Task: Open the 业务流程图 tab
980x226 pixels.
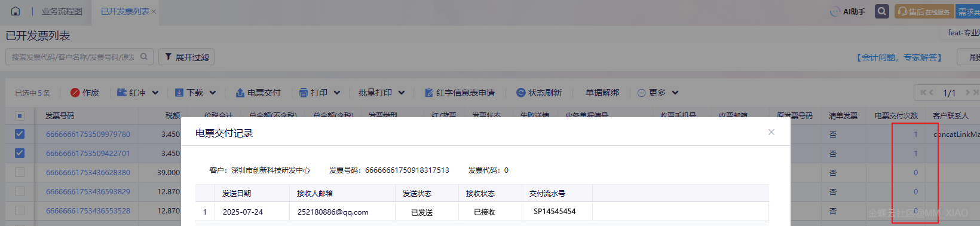Action: point(62,11)
